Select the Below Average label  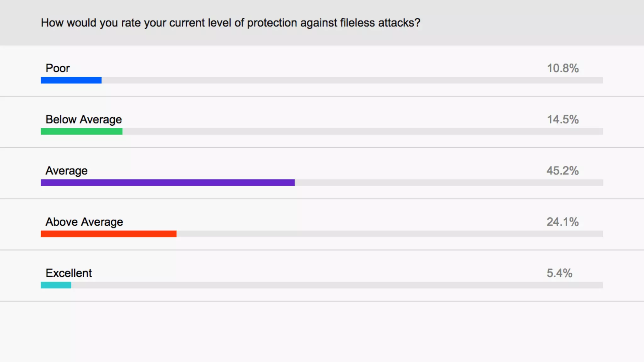[x=84, y=119]
